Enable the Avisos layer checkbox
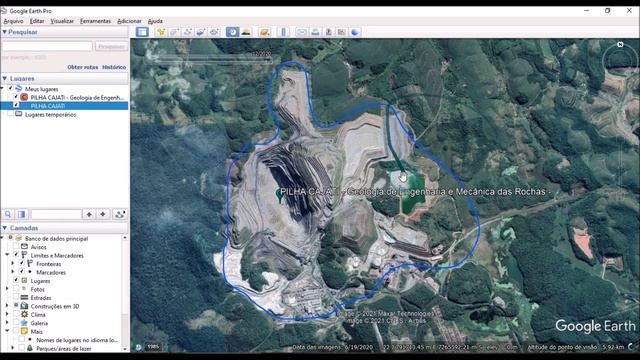 tap(16, 247)
